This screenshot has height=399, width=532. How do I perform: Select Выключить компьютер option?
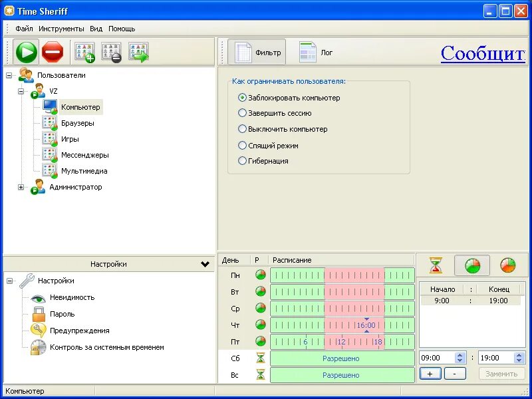(x=283, y=129)
